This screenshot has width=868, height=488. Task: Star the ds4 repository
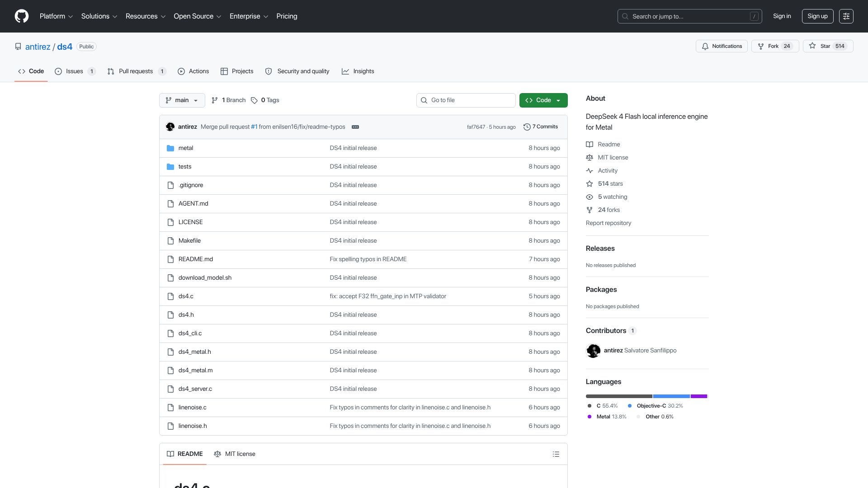click(x=828, y=46)
